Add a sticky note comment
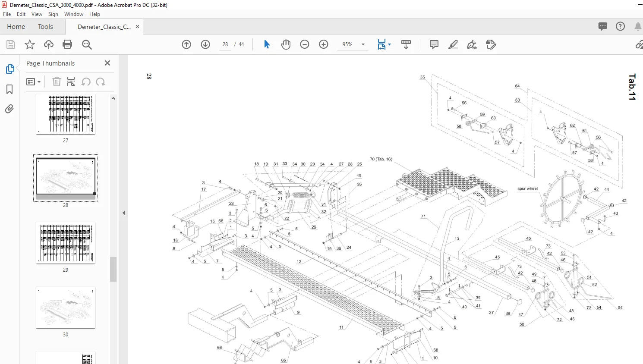 [x=434, y=44]
